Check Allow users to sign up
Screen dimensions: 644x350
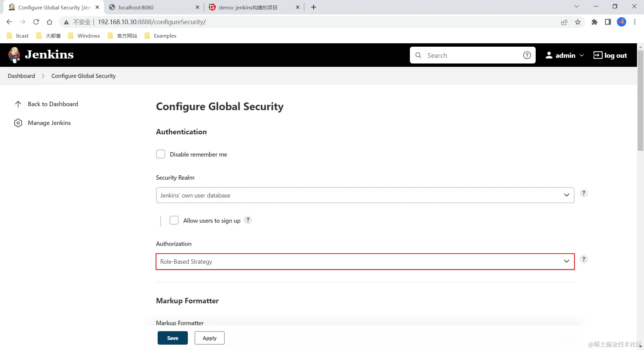(174, 220)
